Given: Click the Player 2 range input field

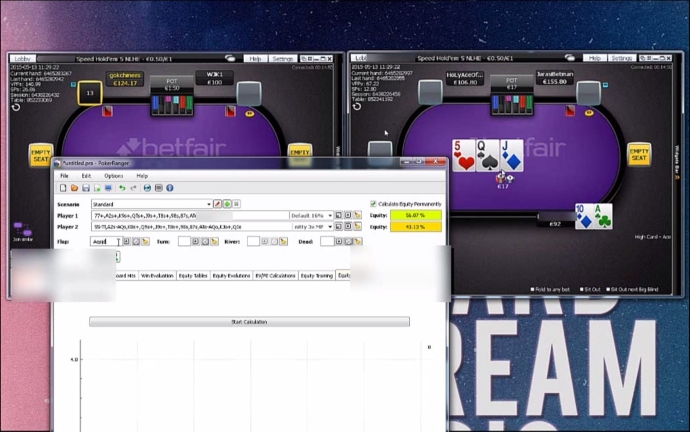Looking at the screenshot, I should coord(192,227).
